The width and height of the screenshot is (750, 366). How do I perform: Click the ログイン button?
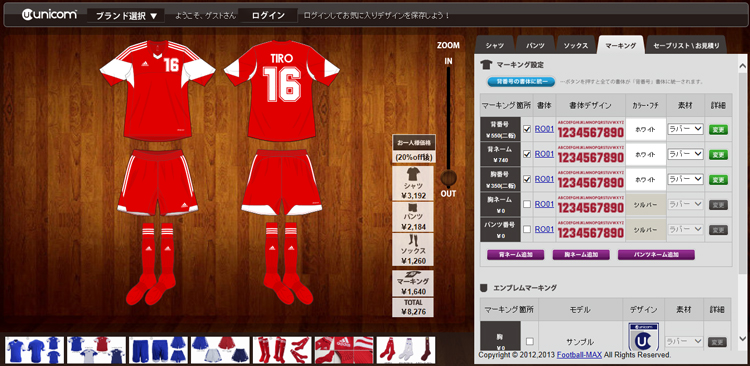(x=268, y=15)
